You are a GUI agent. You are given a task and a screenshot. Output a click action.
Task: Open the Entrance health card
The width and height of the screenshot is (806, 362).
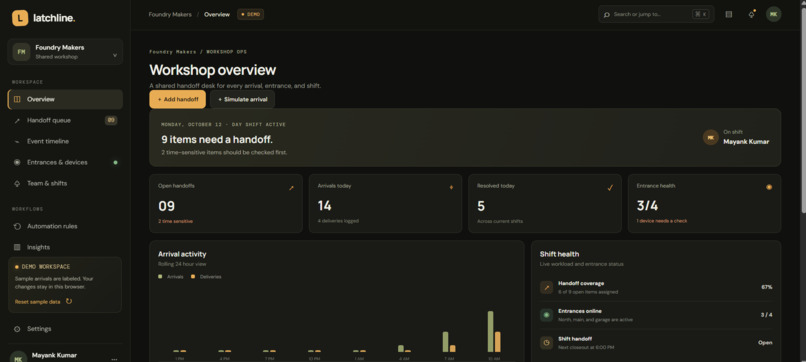[704, 204]
